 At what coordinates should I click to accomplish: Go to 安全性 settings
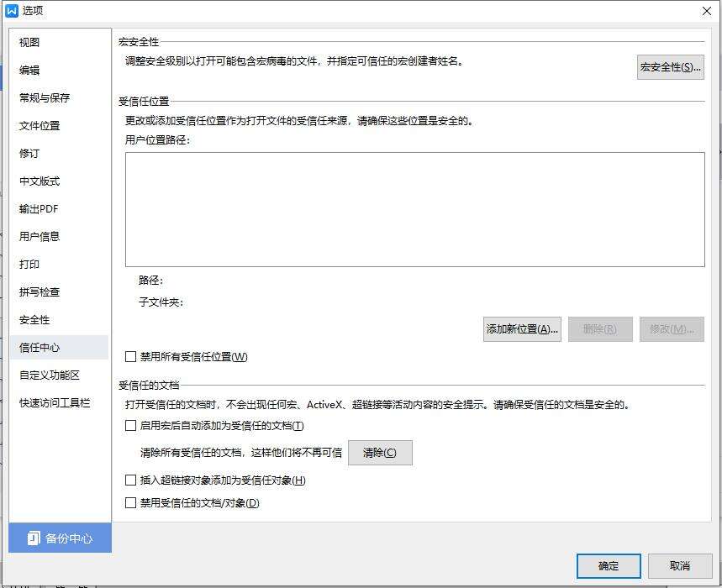[34, 320]
